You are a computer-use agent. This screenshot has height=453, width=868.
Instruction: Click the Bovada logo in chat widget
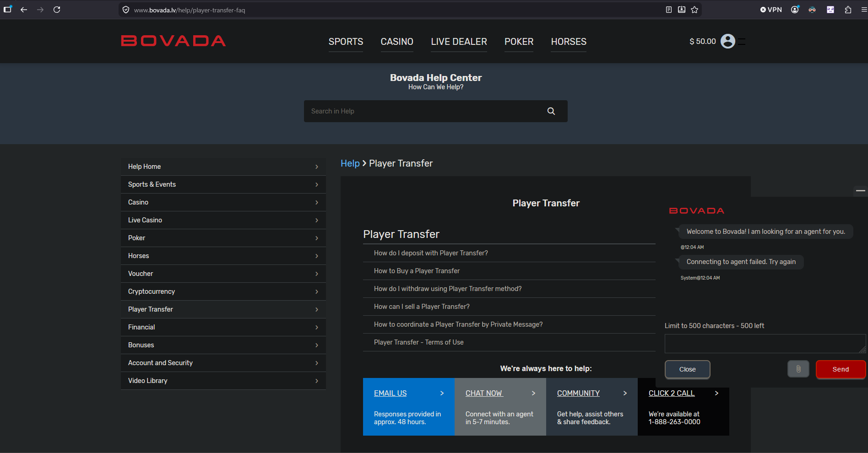[697, 211]
